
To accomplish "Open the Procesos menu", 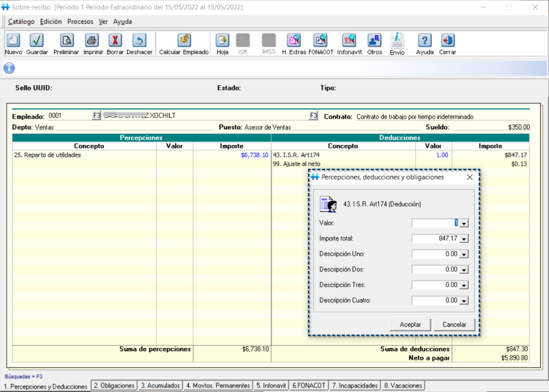I will tap(80, 22).
